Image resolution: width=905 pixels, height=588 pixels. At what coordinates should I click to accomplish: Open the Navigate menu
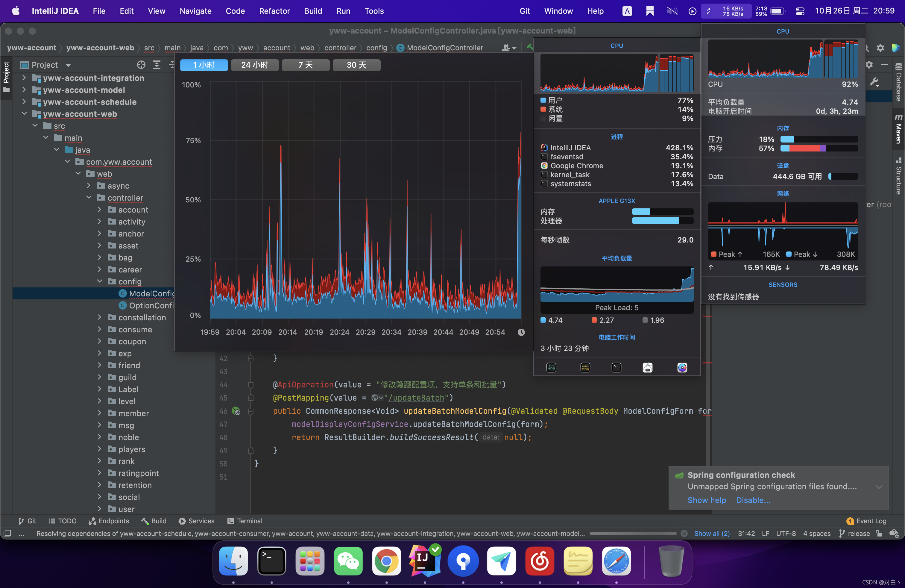[x=195, y=11]
